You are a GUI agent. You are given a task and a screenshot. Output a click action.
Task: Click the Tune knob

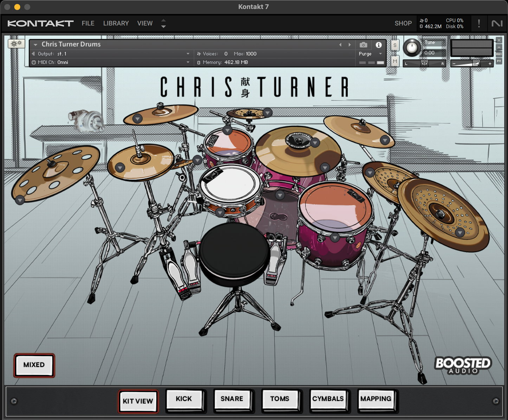tap(412, 48)
